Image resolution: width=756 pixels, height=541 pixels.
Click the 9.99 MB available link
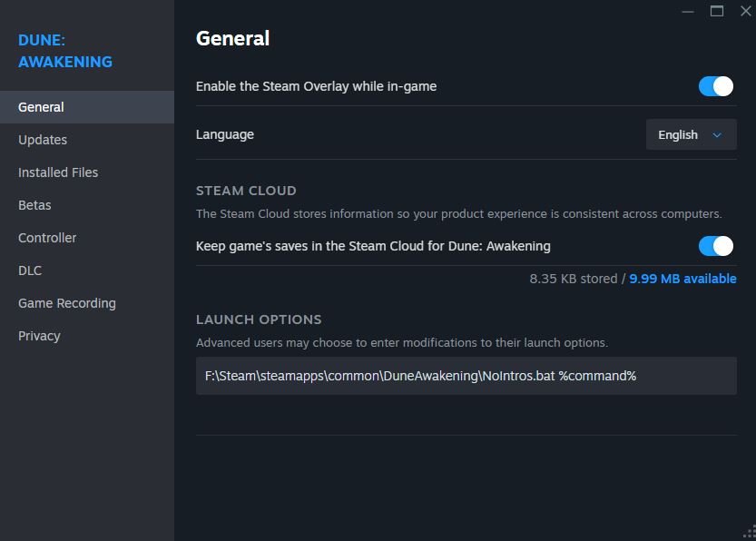[682, 279]
